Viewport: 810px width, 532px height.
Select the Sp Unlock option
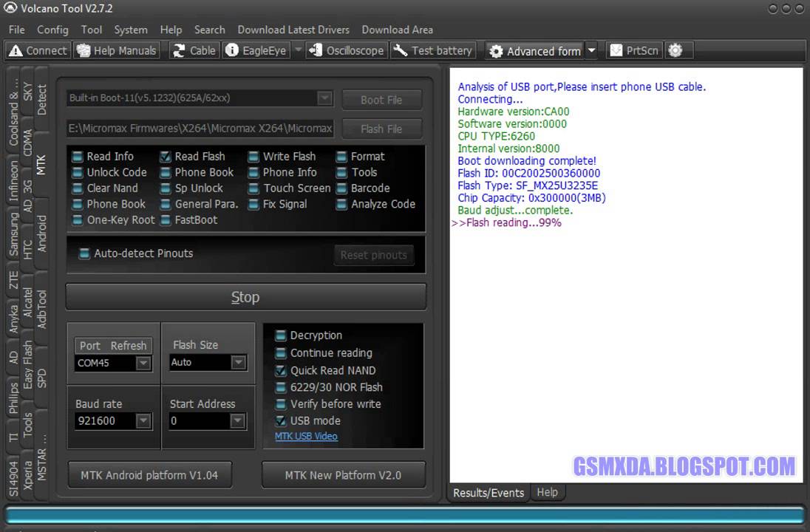(191, 188)
